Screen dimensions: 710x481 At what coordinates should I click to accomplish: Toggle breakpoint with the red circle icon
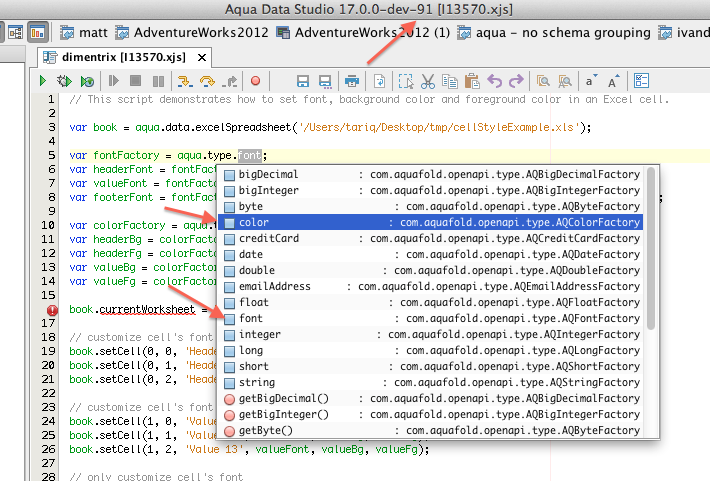[x=255, y=81]
